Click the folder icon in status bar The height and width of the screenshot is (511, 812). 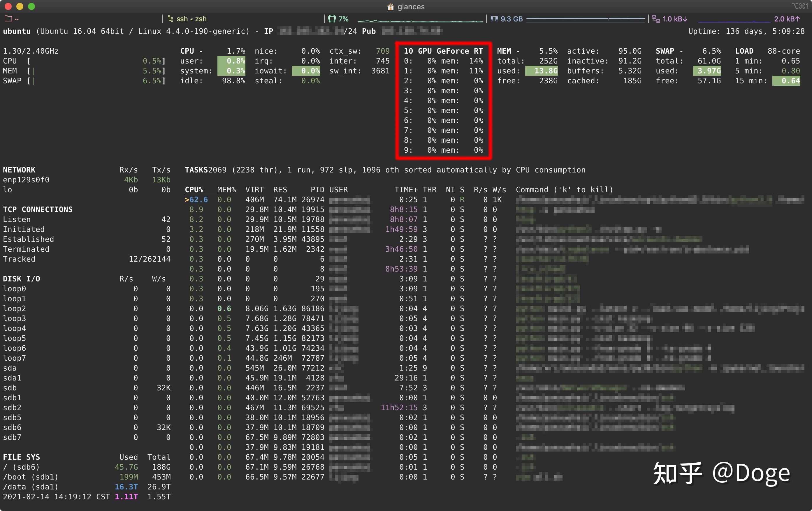[8, 19]
